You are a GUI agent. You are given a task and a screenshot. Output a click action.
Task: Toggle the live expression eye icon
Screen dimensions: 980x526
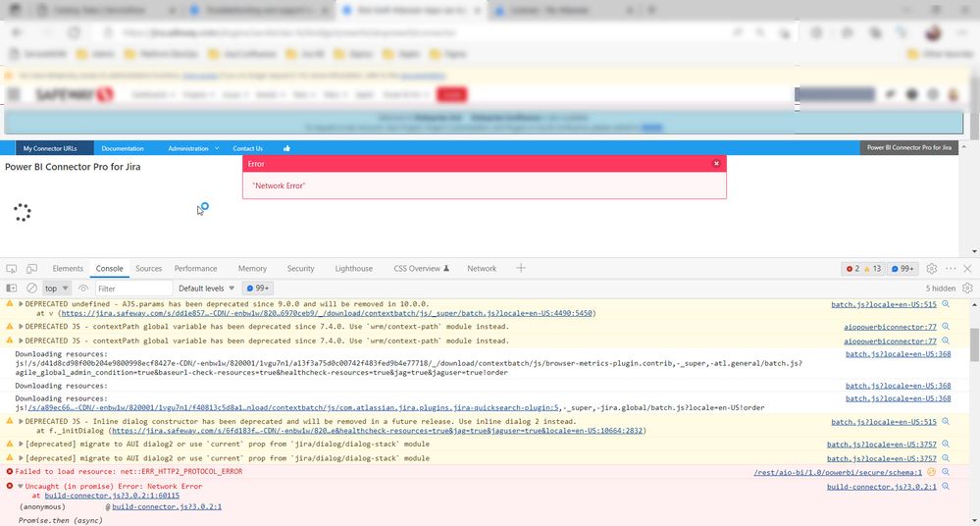[83, 289]
